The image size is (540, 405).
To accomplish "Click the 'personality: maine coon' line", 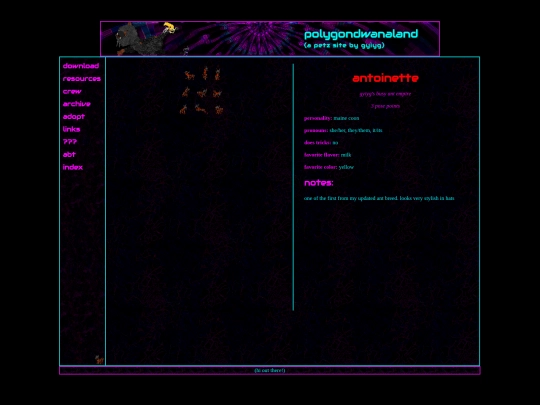I will tap(331, 118).
